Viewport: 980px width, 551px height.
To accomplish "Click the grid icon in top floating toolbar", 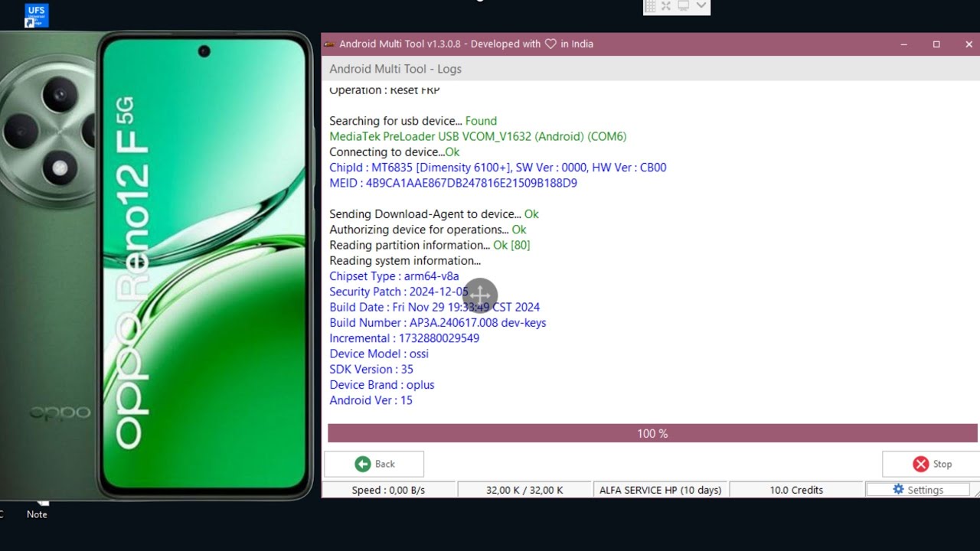I will [649, 6].
